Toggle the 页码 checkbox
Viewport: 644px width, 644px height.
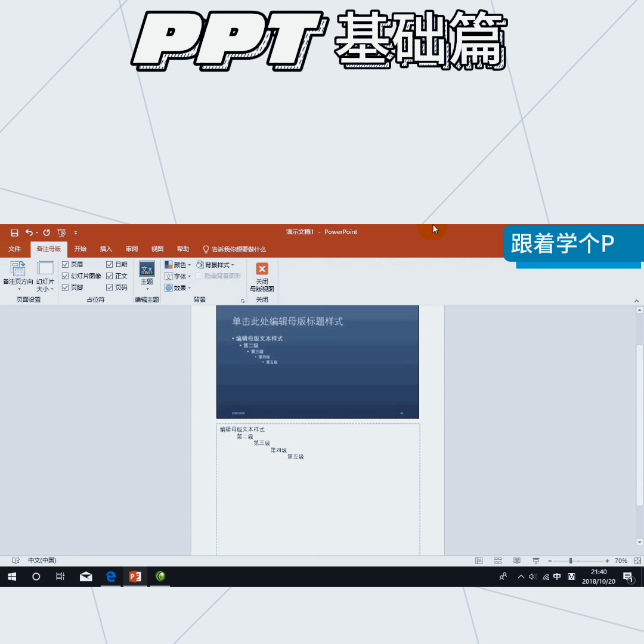point(109,287)
